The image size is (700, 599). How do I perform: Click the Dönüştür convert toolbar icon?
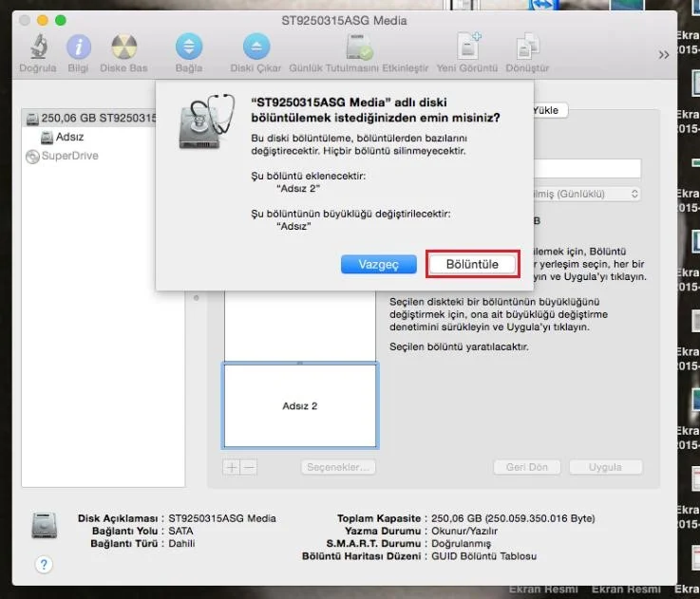tap(527, 47)
